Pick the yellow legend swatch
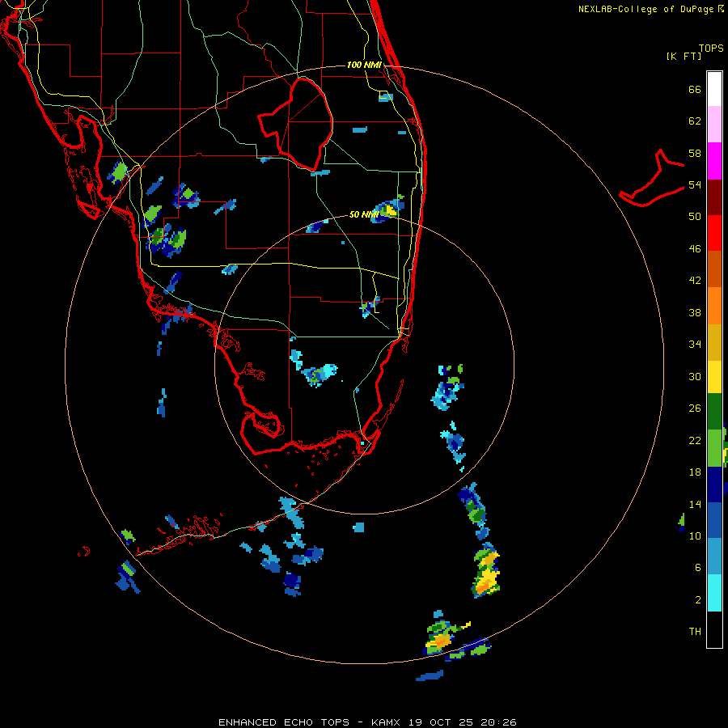The image size is (728, 728). coord(714,377)
